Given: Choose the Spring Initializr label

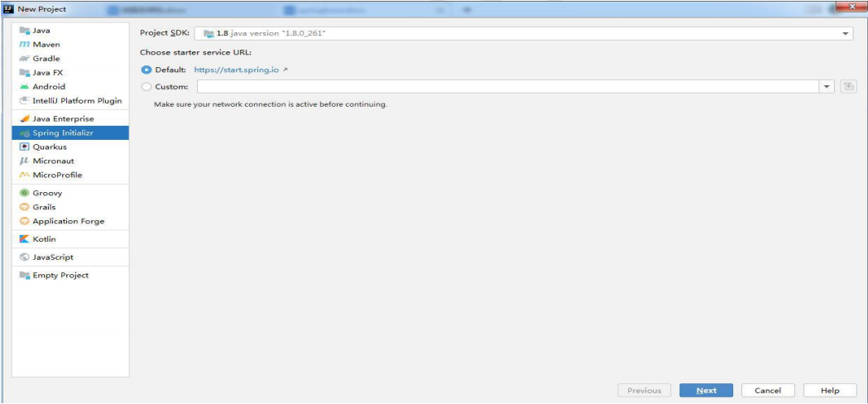Looking at the screenshot, I should [63, 133].
